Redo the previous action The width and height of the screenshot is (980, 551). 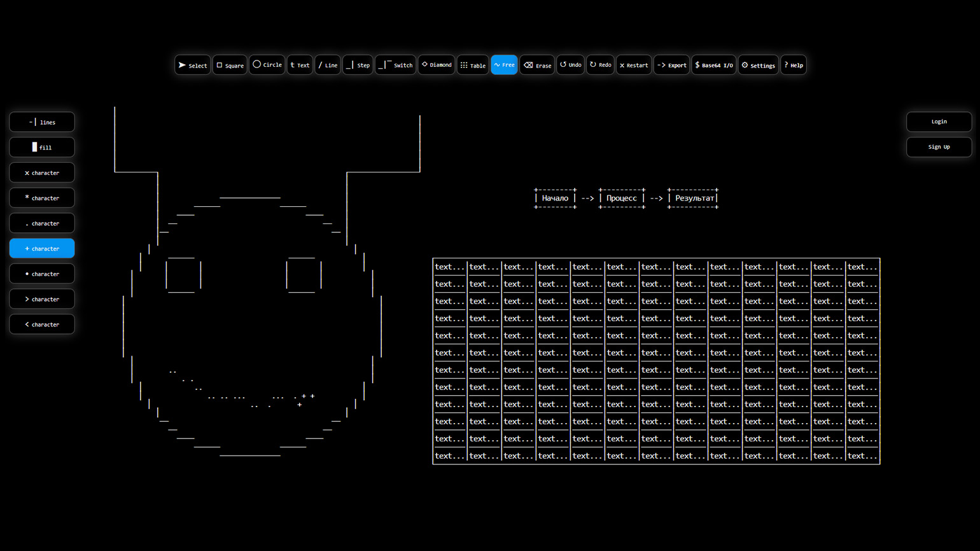coord(600,65)
